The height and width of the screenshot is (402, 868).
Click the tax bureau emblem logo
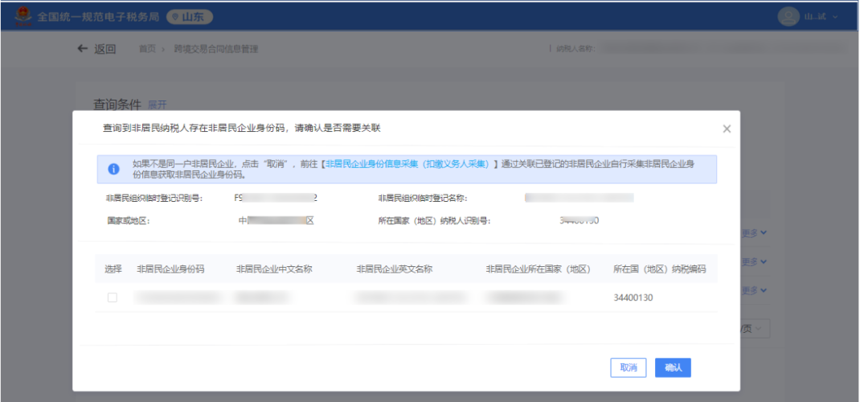23,17
